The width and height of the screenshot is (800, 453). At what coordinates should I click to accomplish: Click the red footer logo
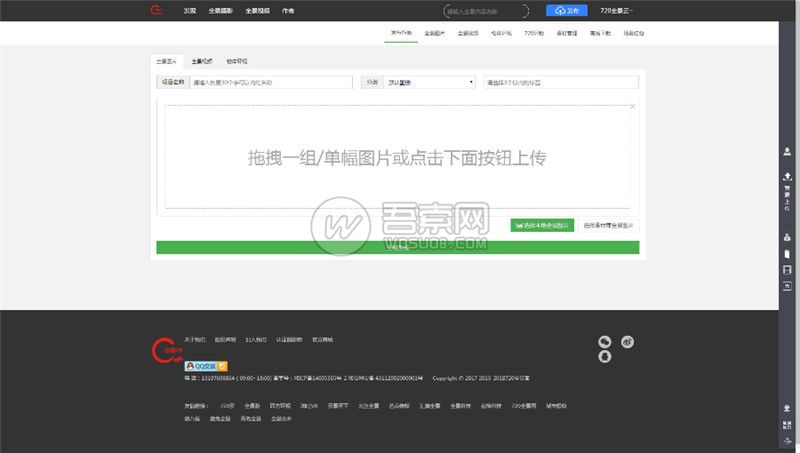coord(167,351)
